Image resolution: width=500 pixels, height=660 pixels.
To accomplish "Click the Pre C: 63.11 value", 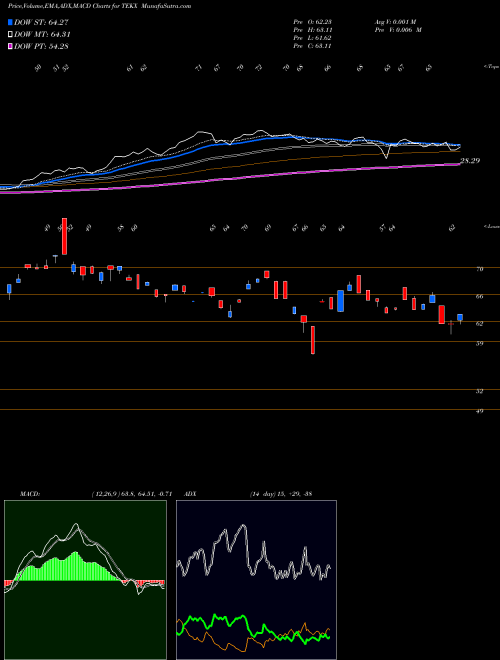I will coord(312,46).
